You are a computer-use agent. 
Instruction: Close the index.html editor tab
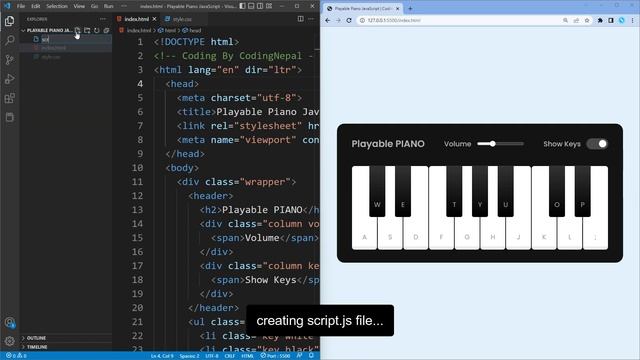154,19
